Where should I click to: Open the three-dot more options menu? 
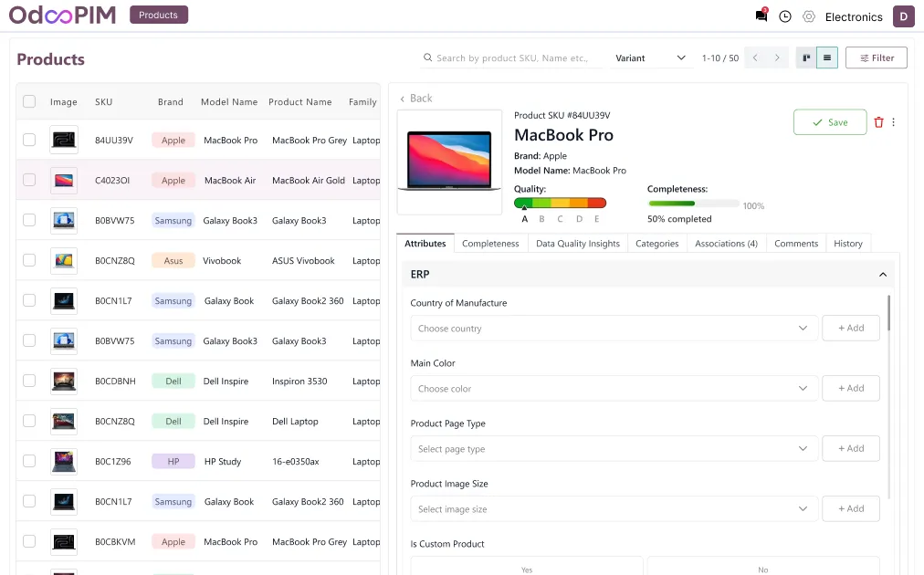click(x=894, y=122)
